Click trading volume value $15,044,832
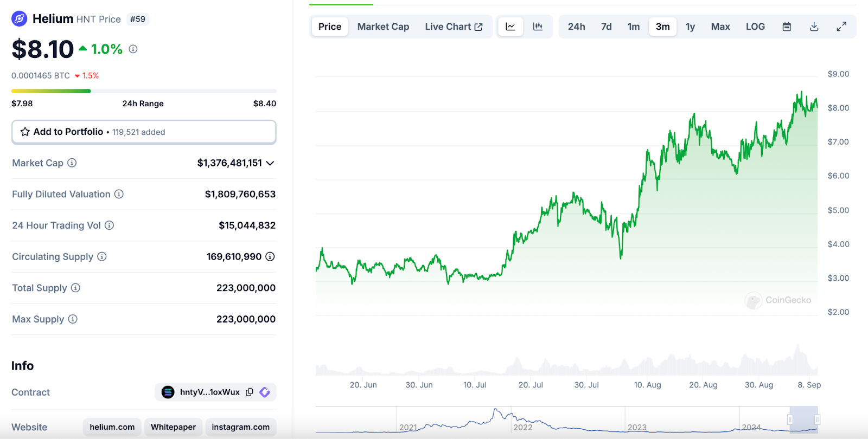This screenshot has height=439, width=868. click(x=247, y=225)
